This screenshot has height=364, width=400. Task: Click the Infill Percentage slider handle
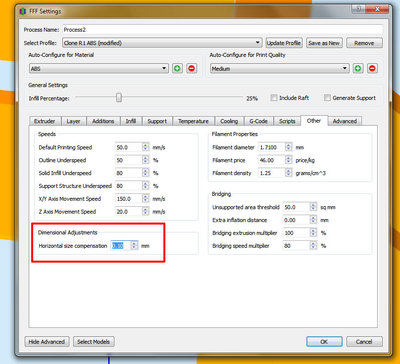click(119, 98)
